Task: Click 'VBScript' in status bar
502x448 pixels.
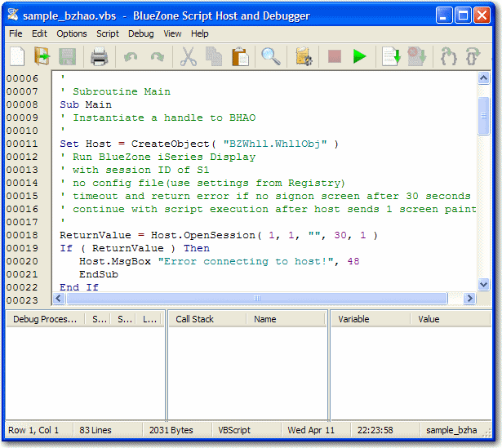Action: pyautogui.click(x=234, y=430)
